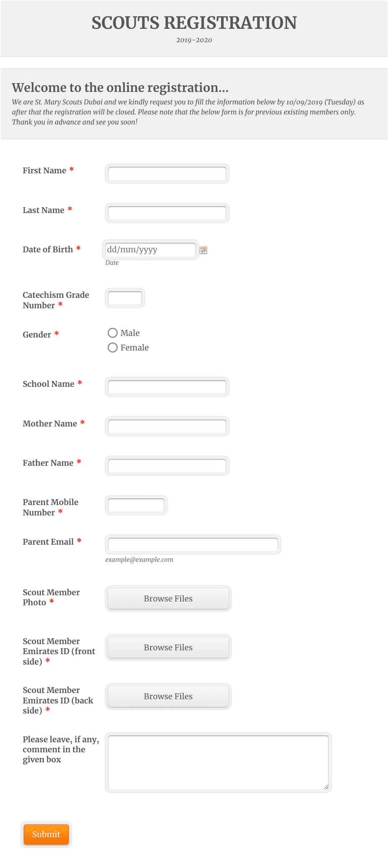Click the First Name label
Image resolution: width=388 pixels, height=868 pixels.
(x=45, y=170)
